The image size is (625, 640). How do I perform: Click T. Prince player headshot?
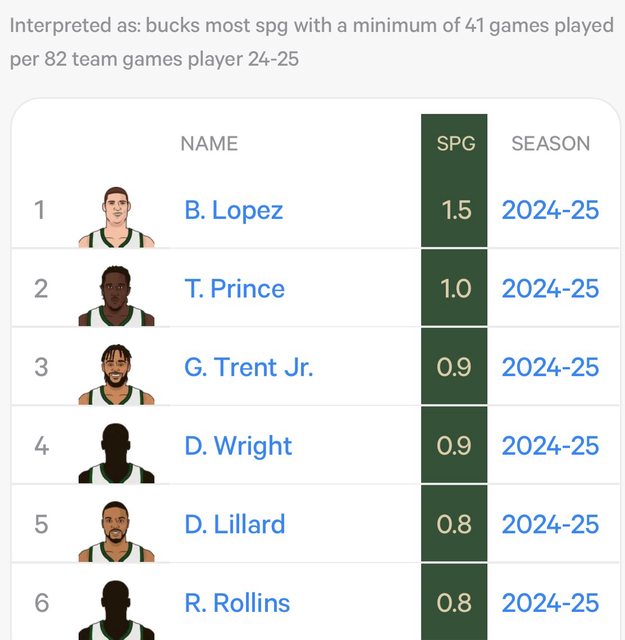coord(116,294)
